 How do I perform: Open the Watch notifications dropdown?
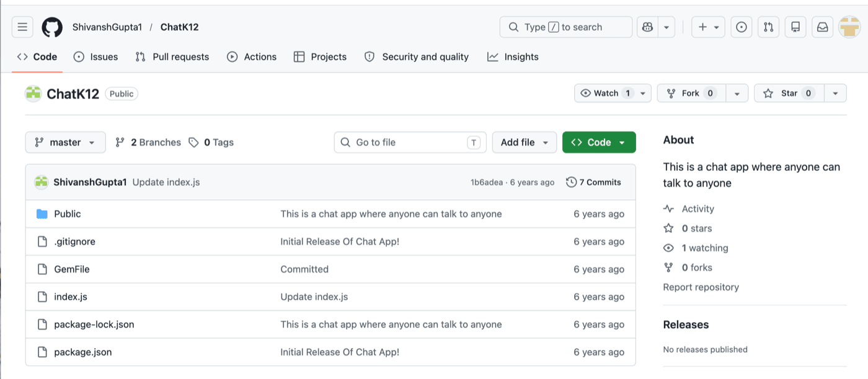613,93
